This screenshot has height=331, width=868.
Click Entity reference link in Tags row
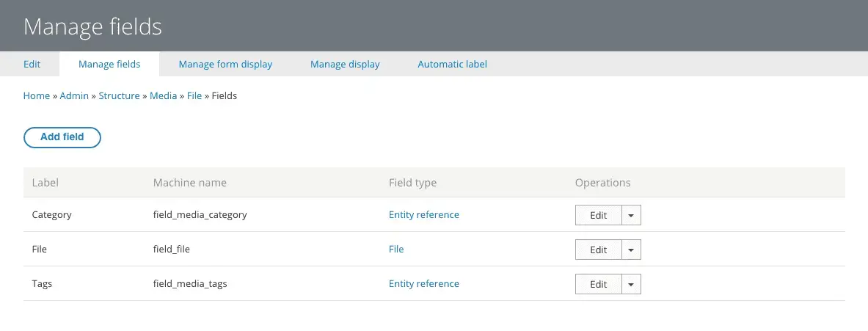pyautogui.click(x=423, y=283)
